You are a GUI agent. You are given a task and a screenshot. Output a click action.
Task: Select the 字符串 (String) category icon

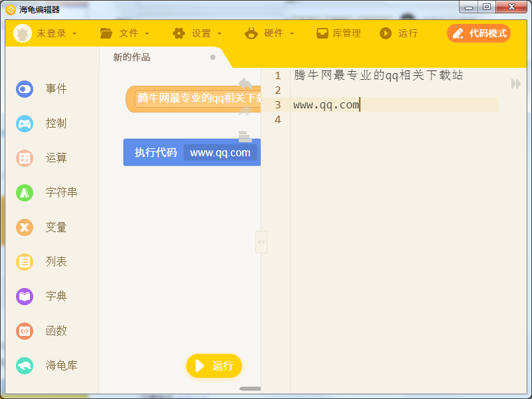[25, 193]
